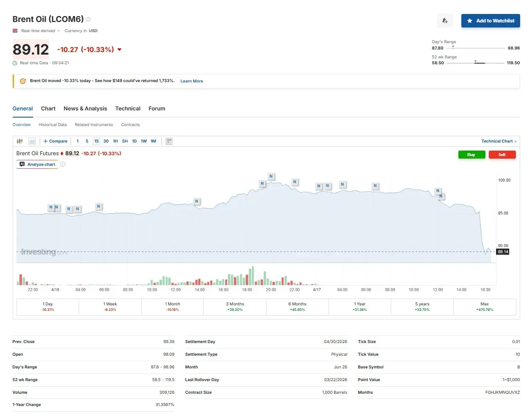Click the green Buy button
This screenshot has width=529, height=420.
pos(471,155)
